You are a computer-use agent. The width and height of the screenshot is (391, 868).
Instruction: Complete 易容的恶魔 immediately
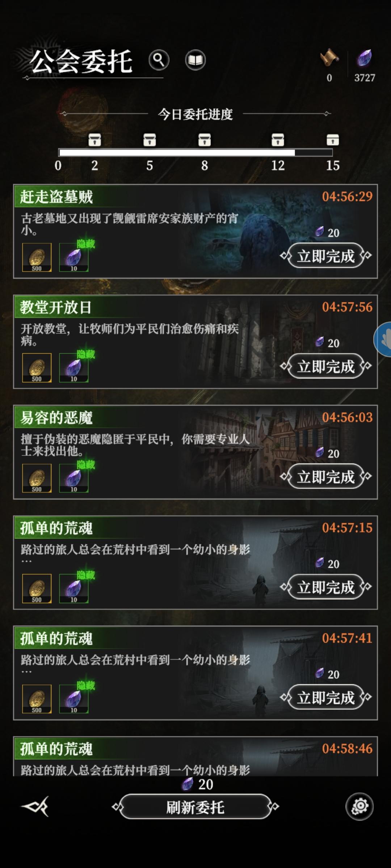coord(326,477)
